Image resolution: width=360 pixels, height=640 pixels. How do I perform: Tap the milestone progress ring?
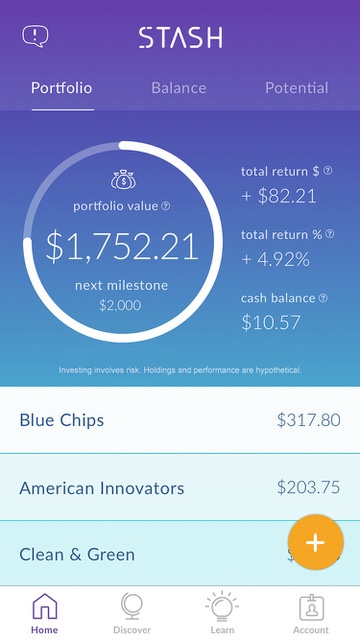[x=123, y=242]
